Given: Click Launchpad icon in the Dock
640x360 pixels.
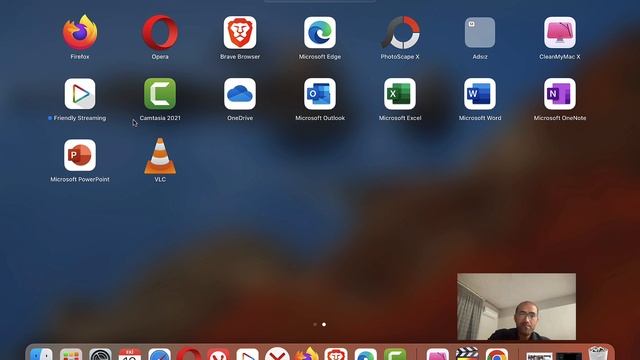Looking at the screenshot, I should coord(71,354).
